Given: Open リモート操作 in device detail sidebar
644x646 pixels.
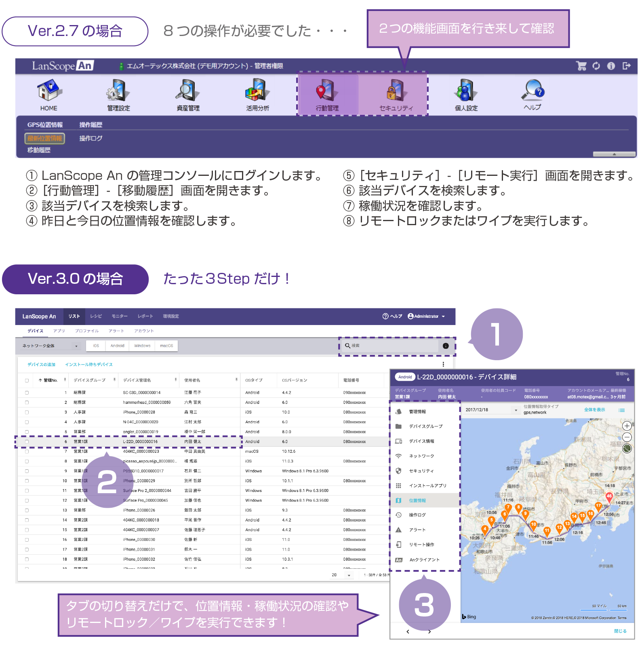Looking at the screenshot, I should pos(426,545).
